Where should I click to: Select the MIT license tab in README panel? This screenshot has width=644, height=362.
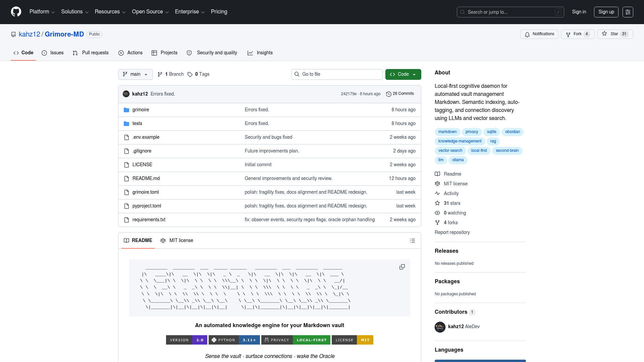[x=177, y=241]
